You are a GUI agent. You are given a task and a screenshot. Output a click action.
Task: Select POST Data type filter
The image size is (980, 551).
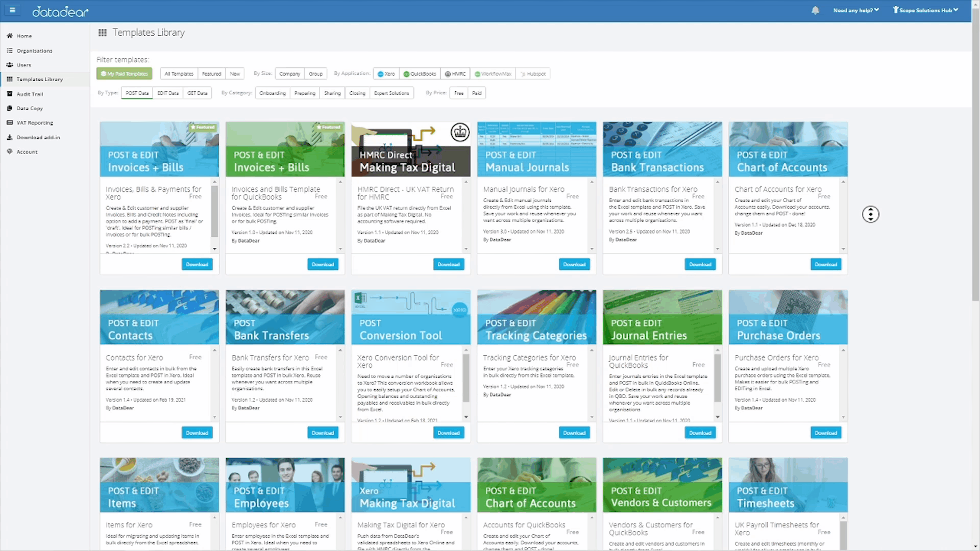tap(137, 93)
